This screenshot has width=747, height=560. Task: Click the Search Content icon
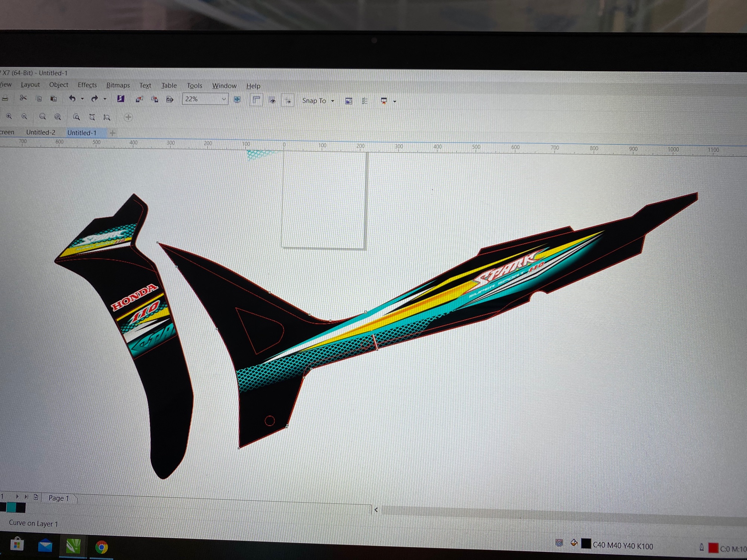pyautogui.click(x=121, y=99)
